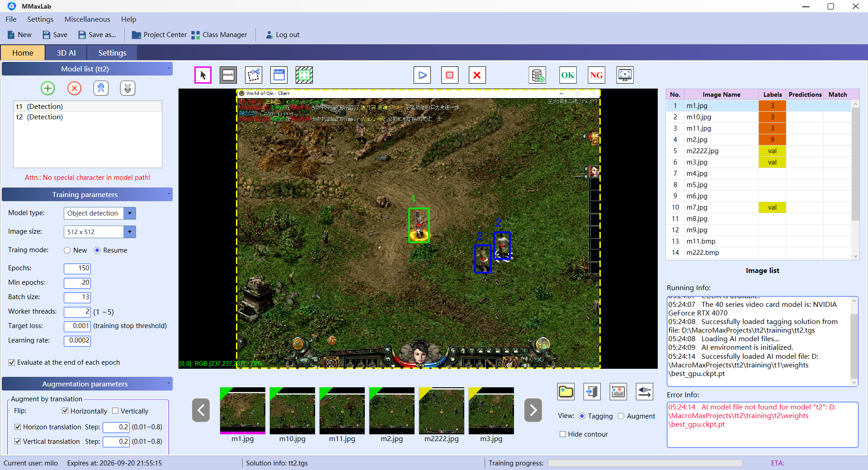The width and height of the screenshot is (868, 470).
Task: Select m2222.jpg thumbnail
Action: pos(441,410)
